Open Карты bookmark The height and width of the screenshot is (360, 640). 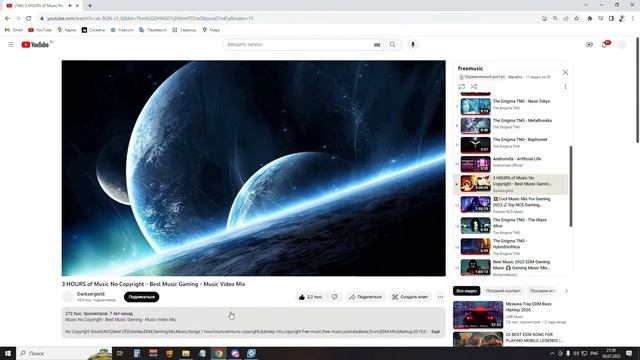pos(67,30)
